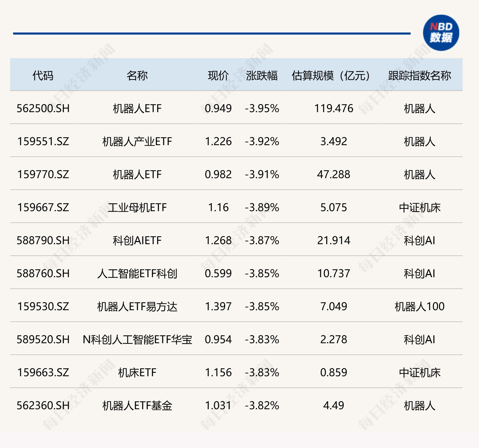
Task: Click code 588790.SH
Action: 43,241
